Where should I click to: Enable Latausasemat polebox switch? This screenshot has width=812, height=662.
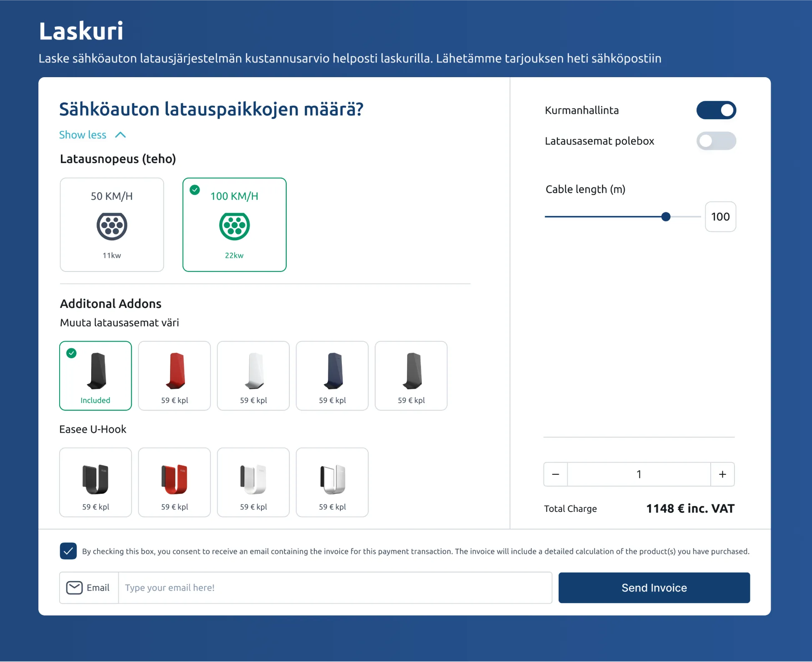716,141
